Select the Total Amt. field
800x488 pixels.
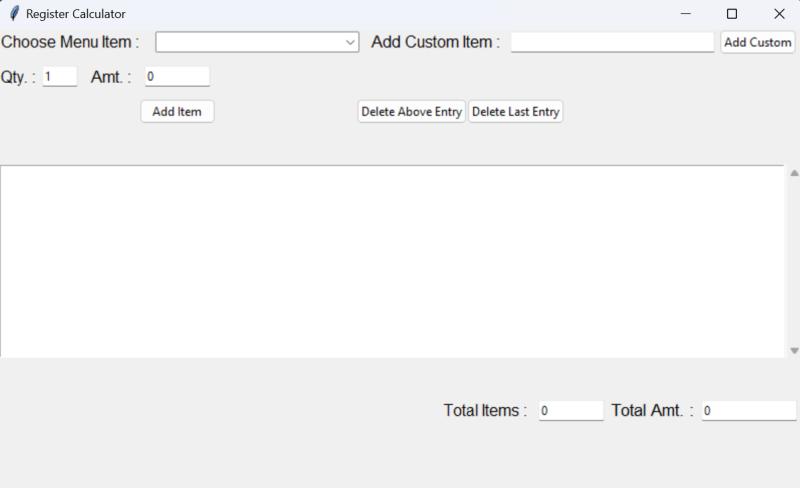749,410
